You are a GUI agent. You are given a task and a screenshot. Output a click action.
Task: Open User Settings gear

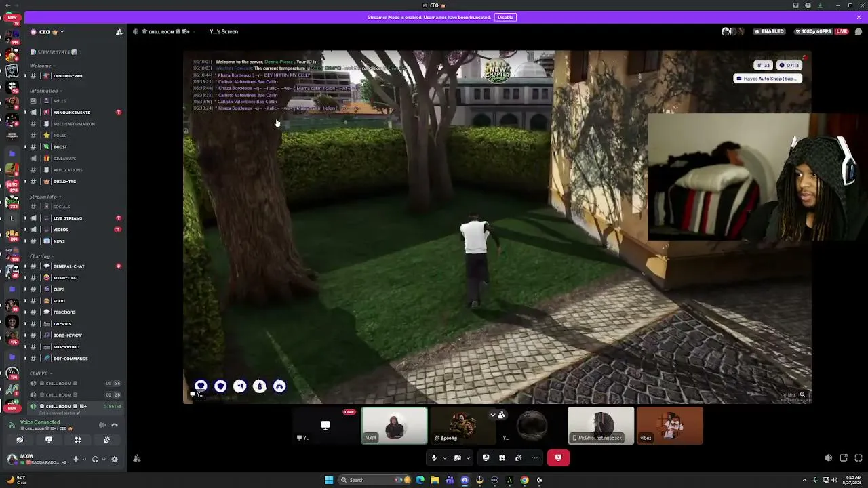[x=115, y=459]
